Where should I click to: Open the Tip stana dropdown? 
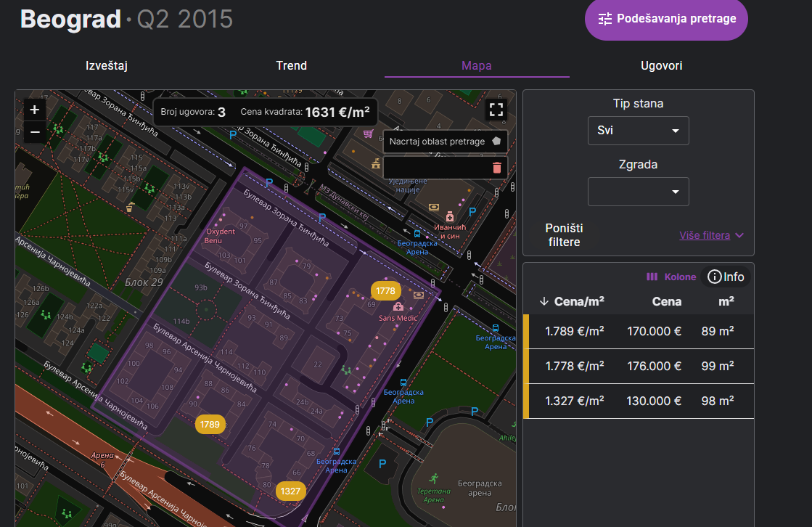[638, 131]
